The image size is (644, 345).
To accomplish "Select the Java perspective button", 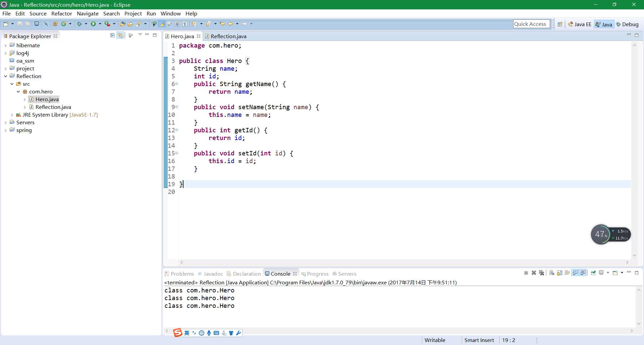I will coord(604,24).
